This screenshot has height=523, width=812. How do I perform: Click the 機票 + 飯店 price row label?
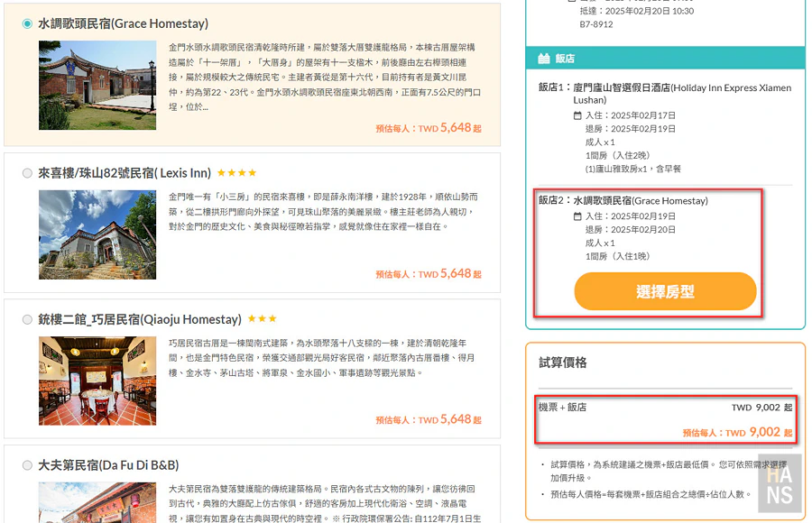(x=562, y=408)
